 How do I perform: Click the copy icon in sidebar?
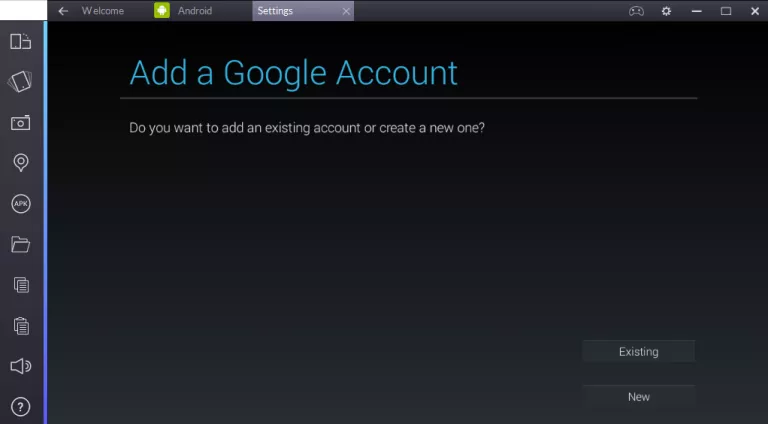[x=21, y=285]
